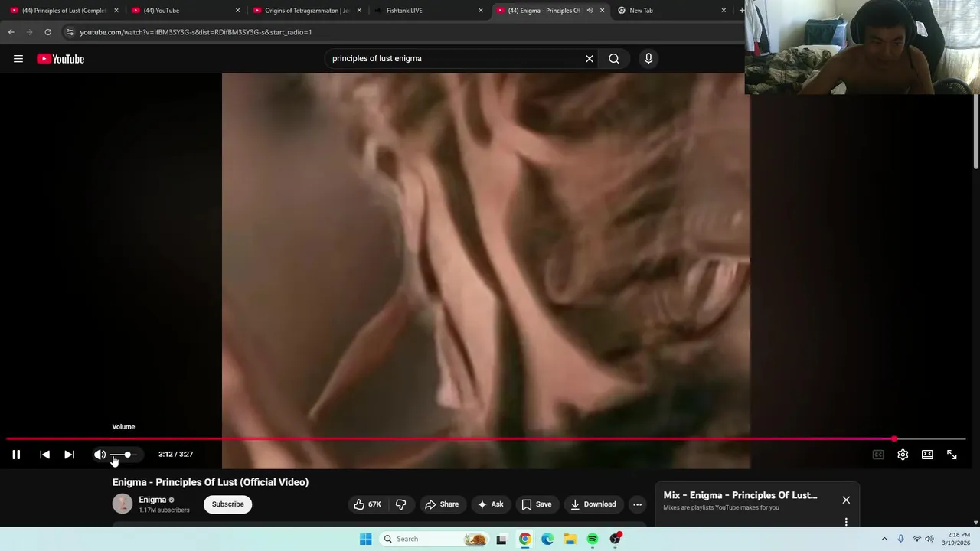Switch to the New Tab tab
The width and height of the screenshot is (980, 551).
[x=671, y=11]
